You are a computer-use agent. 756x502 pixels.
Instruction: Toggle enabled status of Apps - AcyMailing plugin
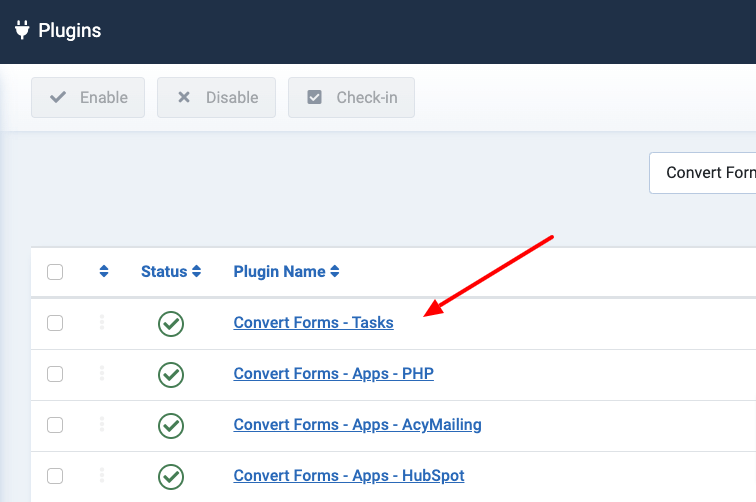(171, 426)
